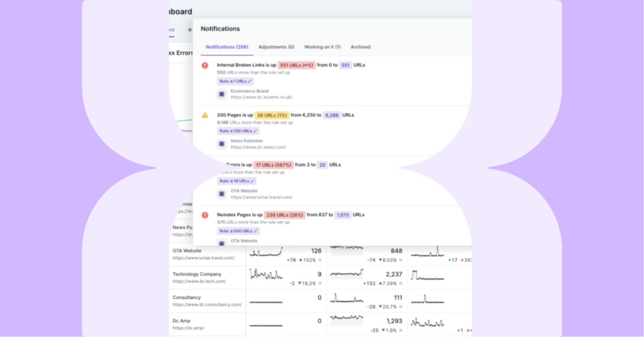Open the Archived notifications tab
The height and width of the screenshot is (337, 644).
(x=360, y=47)
